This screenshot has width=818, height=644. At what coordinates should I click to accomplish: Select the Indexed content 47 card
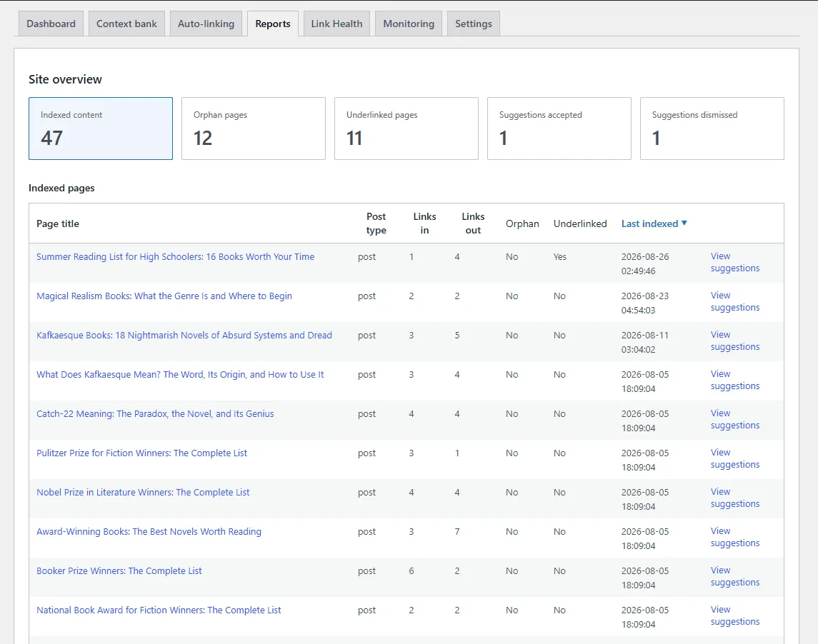(101, 129)
